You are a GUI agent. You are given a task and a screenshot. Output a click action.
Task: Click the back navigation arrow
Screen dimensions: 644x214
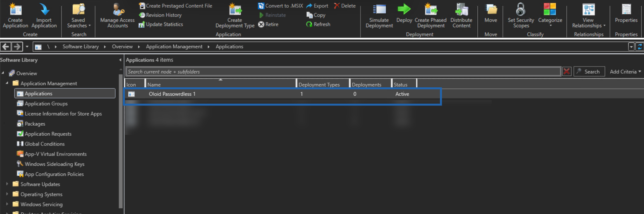tap(6, 47)
